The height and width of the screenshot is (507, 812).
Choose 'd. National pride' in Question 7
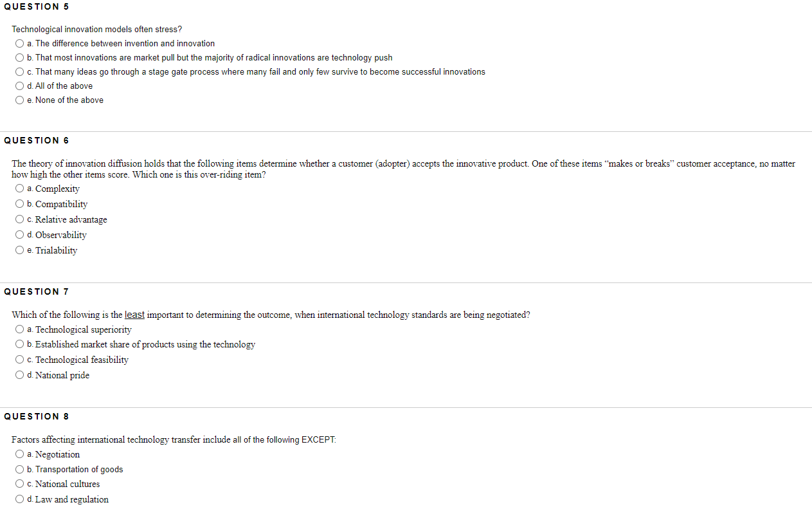pos(19,374)
